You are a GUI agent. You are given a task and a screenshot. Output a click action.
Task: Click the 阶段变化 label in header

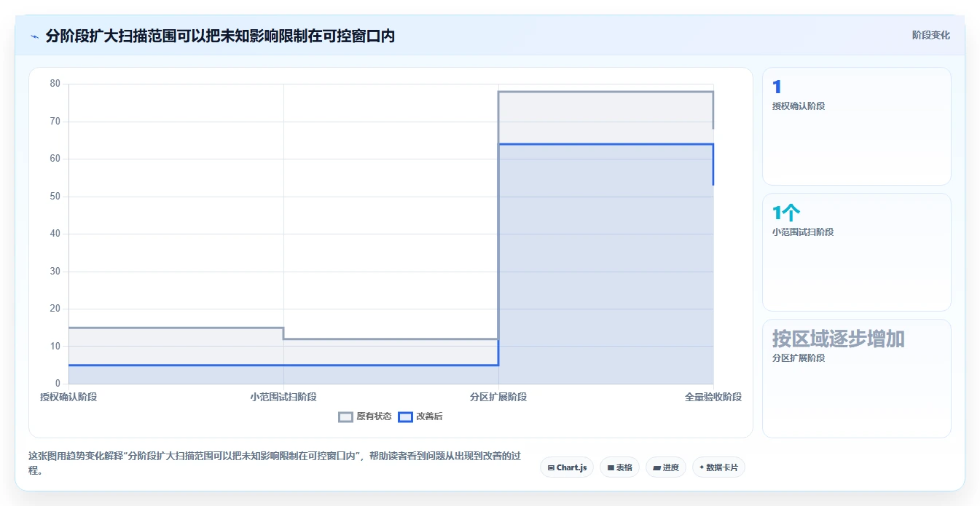(x=931, y=35)
